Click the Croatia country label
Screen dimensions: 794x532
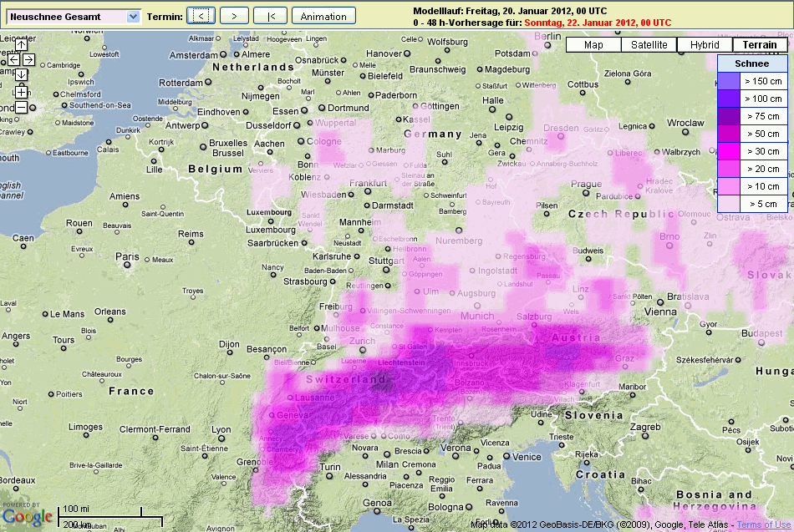pyautogui.click(x=600, y=474)
